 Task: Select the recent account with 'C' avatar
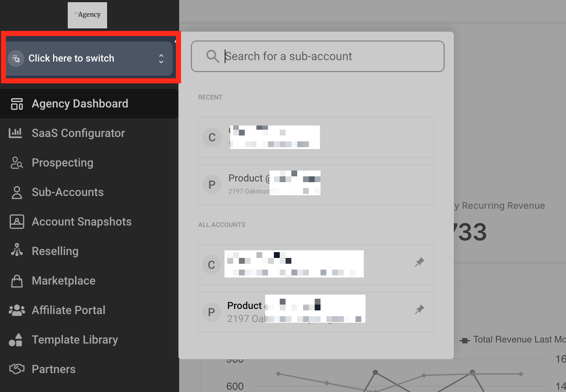315,137
